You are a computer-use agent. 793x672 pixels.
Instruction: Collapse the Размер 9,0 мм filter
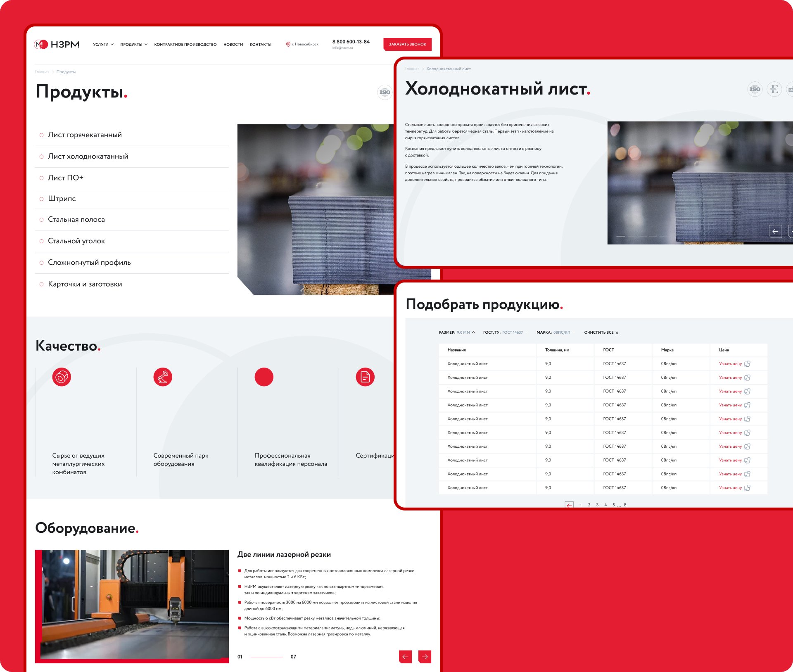point(473,332)
